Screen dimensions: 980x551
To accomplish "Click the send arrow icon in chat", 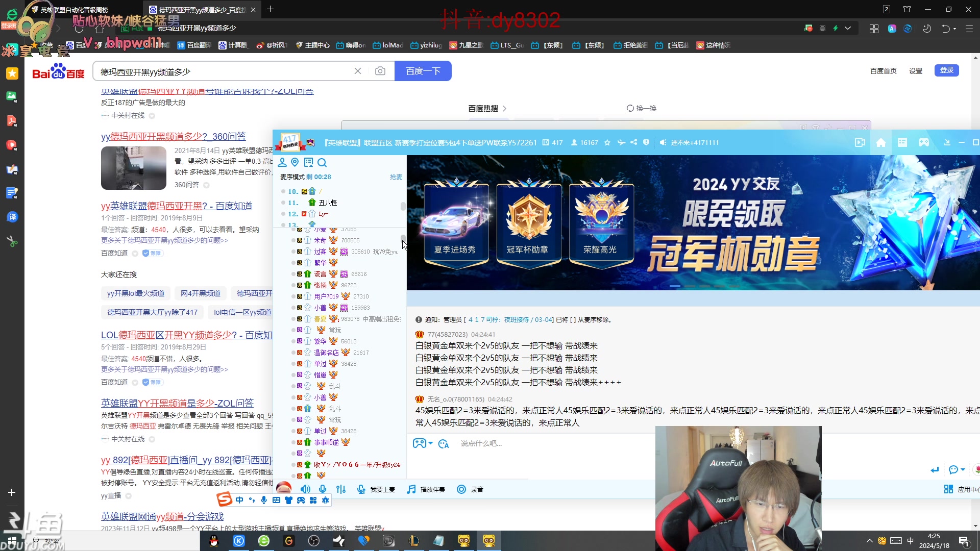I will pos(935,470).
